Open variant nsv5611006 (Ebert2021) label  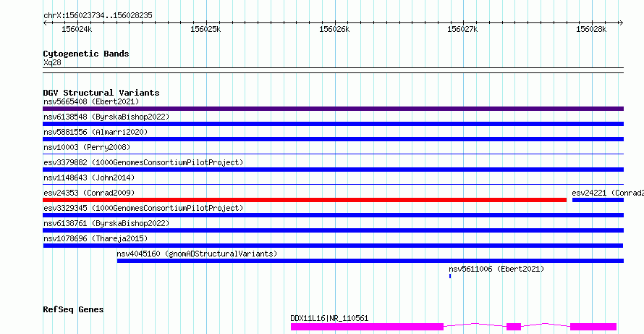coord(496,269)
